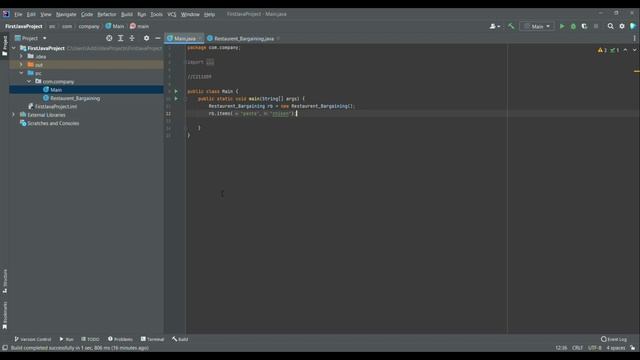
Task: Click CRLF line separator in status bar
Action: (x=578, y=348)
